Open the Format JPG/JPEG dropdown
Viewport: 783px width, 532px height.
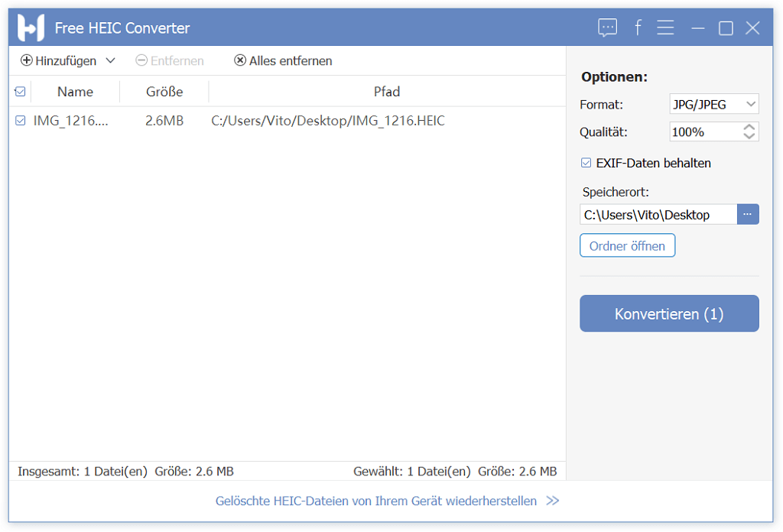(x=713, y=104)
